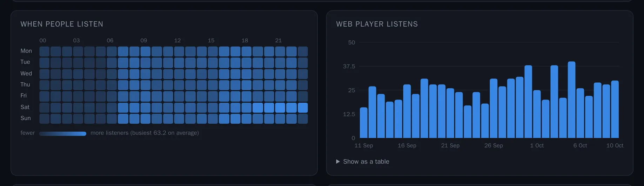The width and height of the screenshot is (644, 186).
Task: Select the tallest bar in Web Player Listens
Action: click(571, 100)
